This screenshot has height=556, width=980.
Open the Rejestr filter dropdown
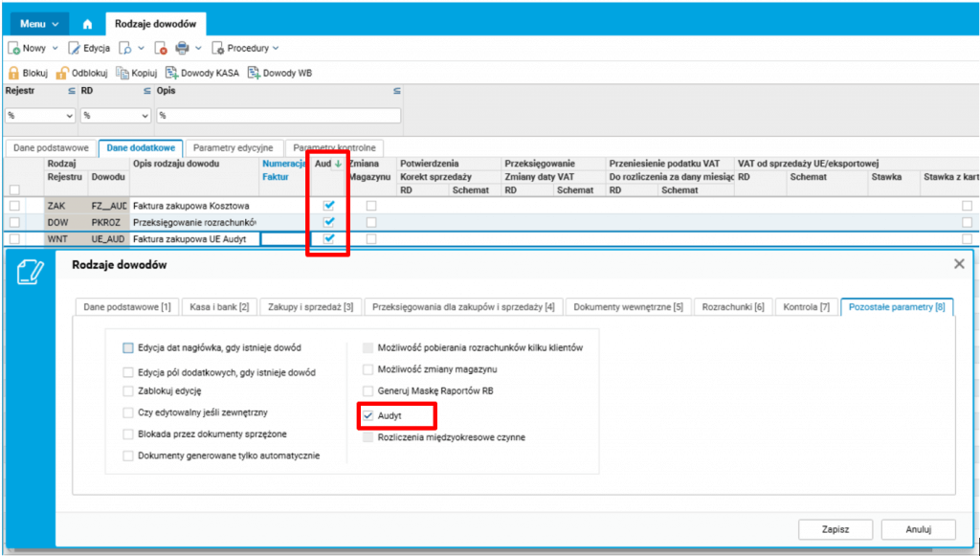[x=40, y=116]
